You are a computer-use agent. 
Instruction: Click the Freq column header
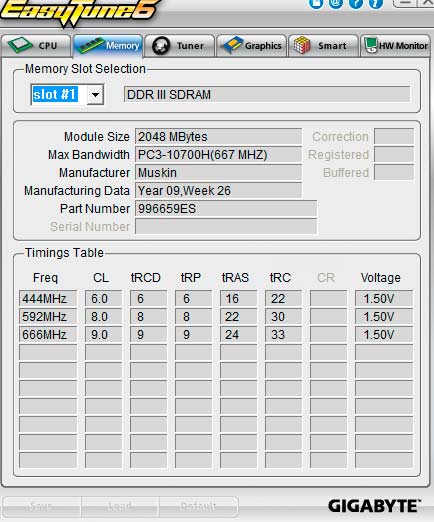pyautogui.click(x=45, y=278)
